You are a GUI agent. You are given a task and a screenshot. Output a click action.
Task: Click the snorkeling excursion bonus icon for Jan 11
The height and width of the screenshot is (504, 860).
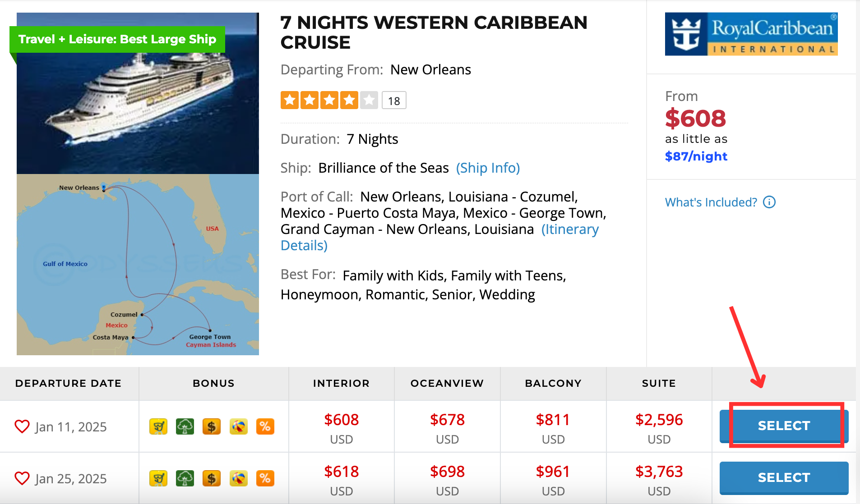(x=158, y=426)
